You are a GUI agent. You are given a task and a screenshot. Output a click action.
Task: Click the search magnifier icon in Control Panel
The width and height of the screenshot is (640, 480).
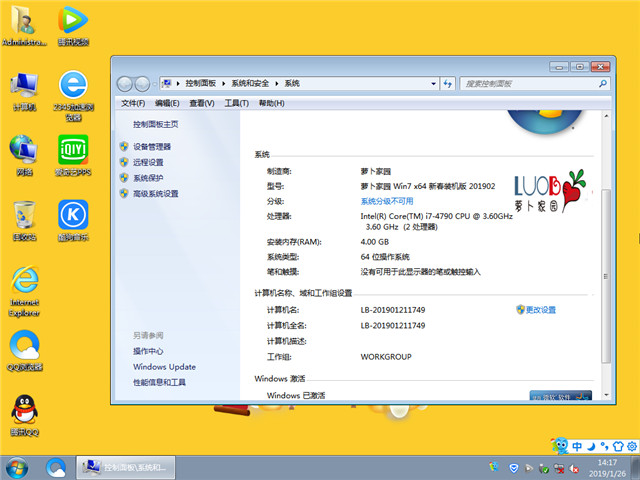pos(602,84)
